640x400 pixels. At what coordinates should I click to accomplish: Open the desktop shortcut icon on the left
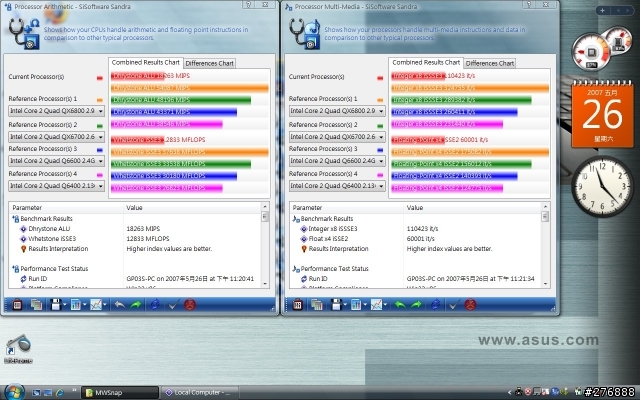coord(18,349)
